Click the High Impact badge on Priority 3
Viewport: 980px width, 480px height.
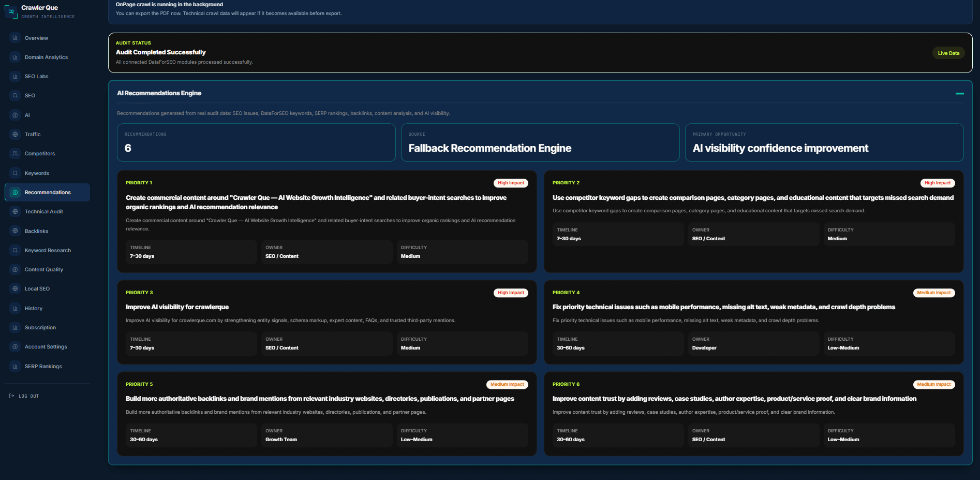[x=511, y=293]
